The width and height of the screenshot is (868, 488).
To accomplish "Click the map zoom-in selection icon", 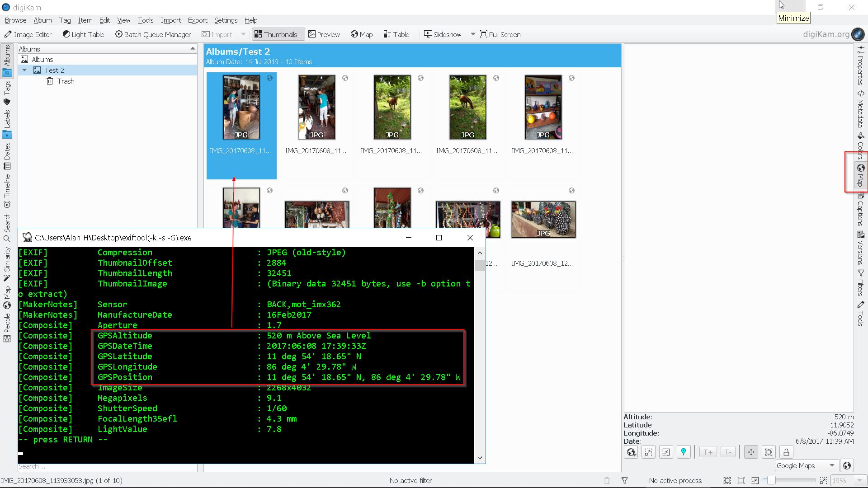I will 648,452.
